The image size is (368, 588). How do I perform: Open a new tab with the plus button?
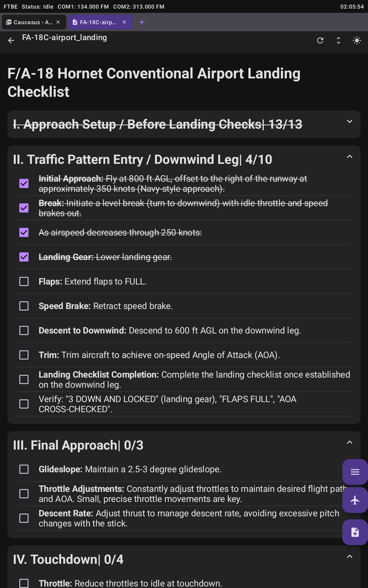click(142, 22)
